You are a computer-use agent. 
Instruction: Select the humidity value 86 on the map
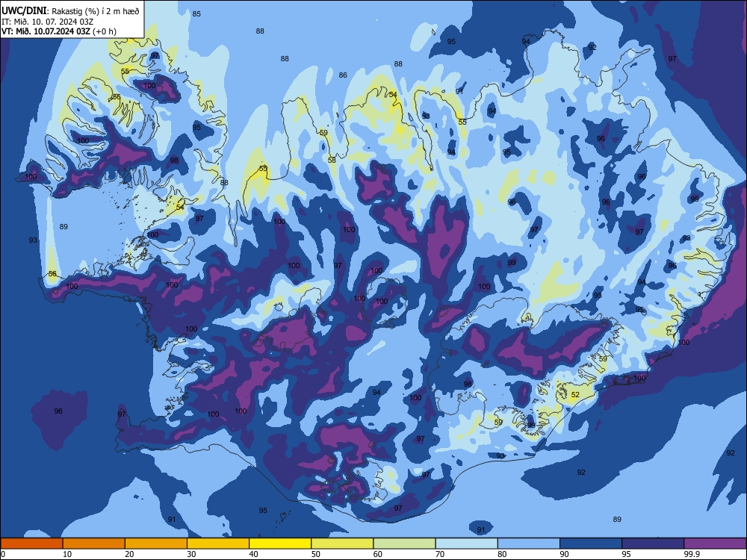pos(343,75)
